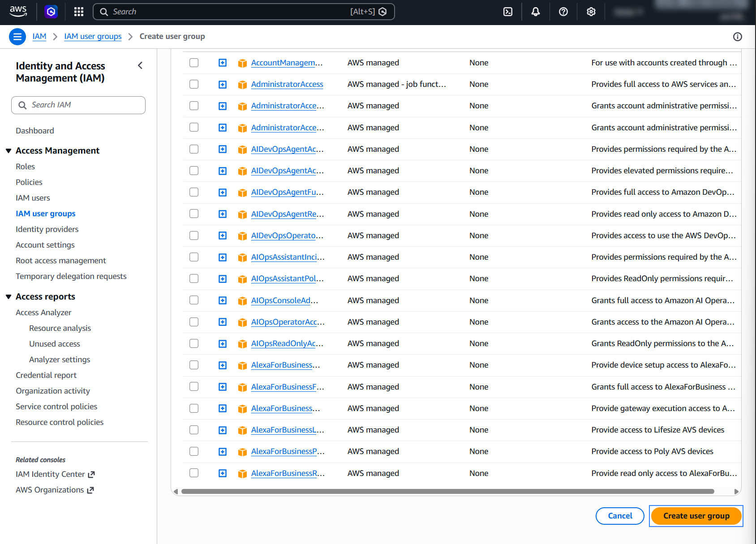Open Policies in the sidebar
The width and height of the screenshot is (756, 544).
pyautogui.click(x=29, y=182)
